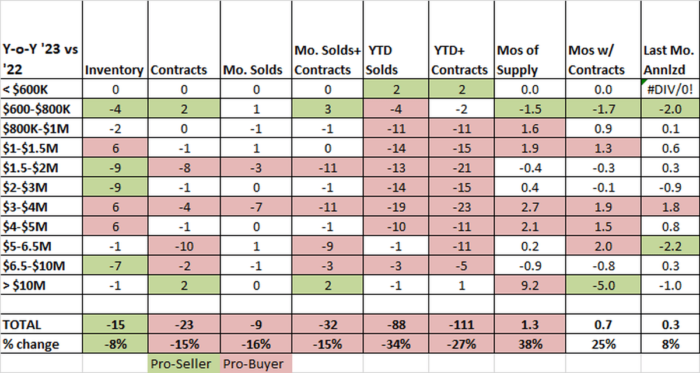
Task: Select the -111 YTD+ Contracts total cell
Action: pos(462,324)
